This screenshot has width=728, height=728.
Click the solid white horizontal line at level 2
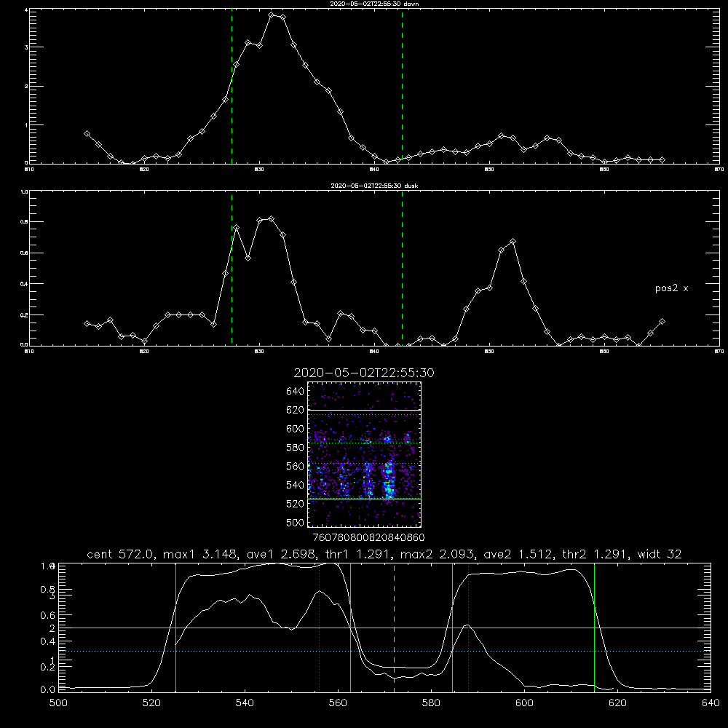point(384,628)
